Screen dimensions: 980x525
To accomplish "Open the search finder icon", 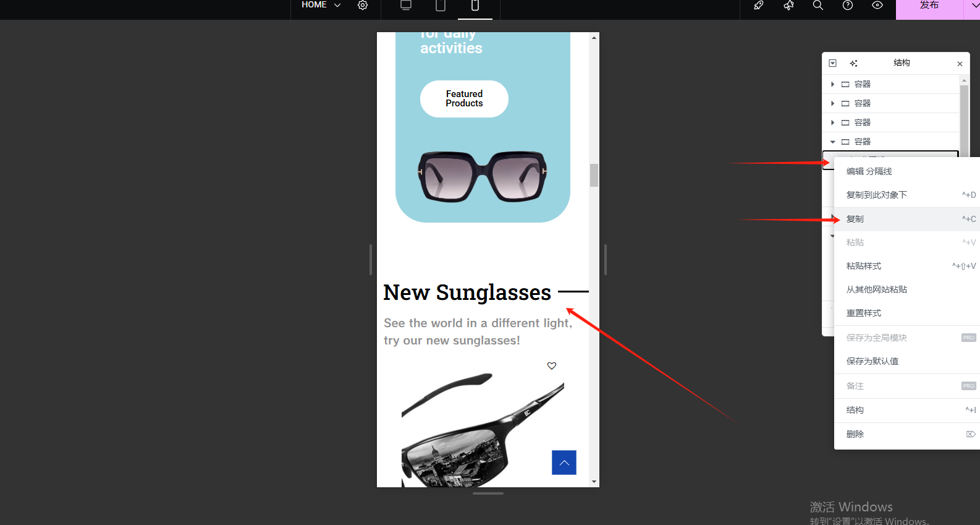I will point(818,6).
